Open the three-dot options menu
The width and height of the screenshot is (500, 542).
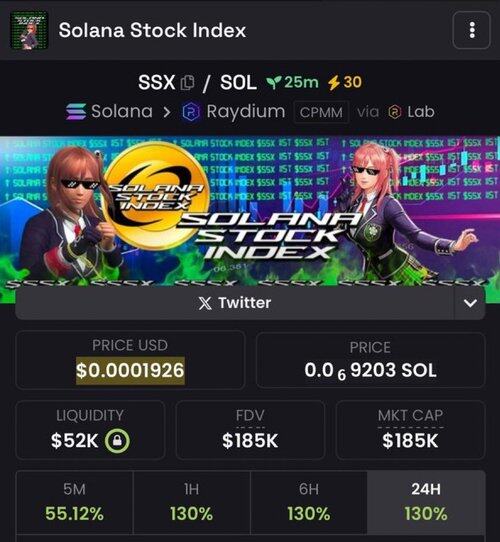[x=472, y=30]
